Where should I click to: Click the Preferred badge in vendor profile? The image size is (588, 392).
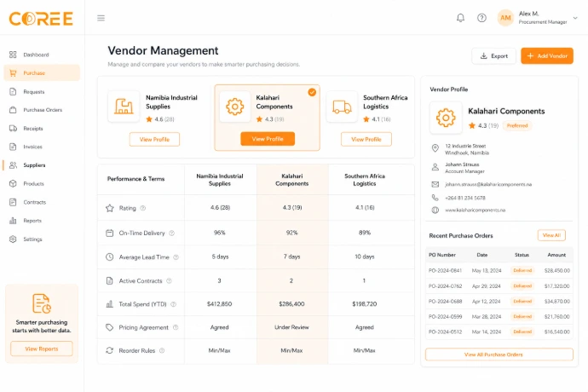(517, 125)
